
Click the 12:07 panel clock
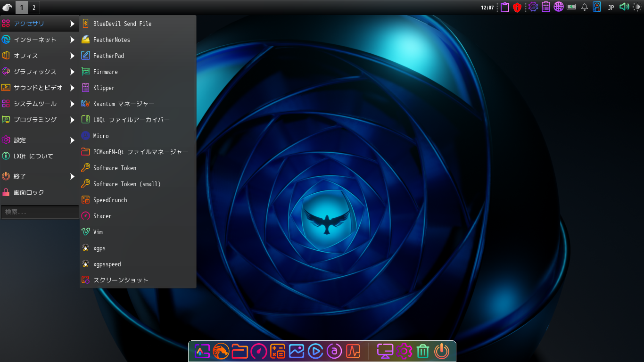point(487,8)
